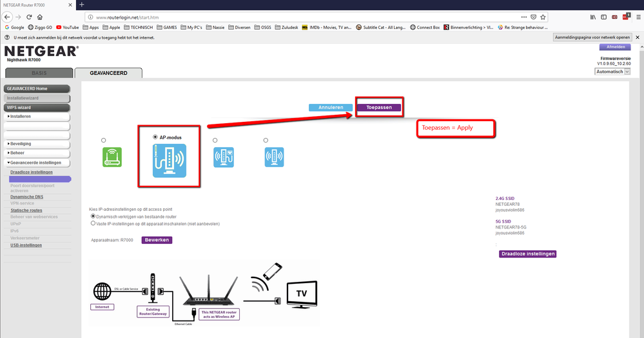This screenshot has width=644, height=338.
Task: Open new browser tab with plus icon
Action: tap(82, 5)
